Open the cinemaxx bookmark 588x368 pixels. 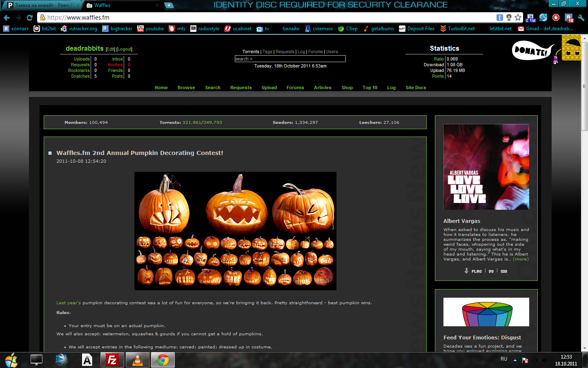tap(319, 29)
